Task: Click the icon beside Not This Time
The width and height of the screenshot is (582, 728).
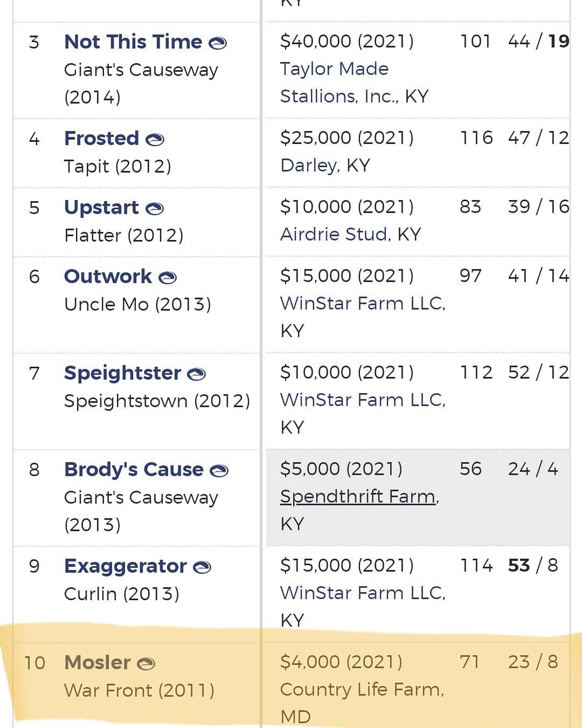Action: (218, 43)
